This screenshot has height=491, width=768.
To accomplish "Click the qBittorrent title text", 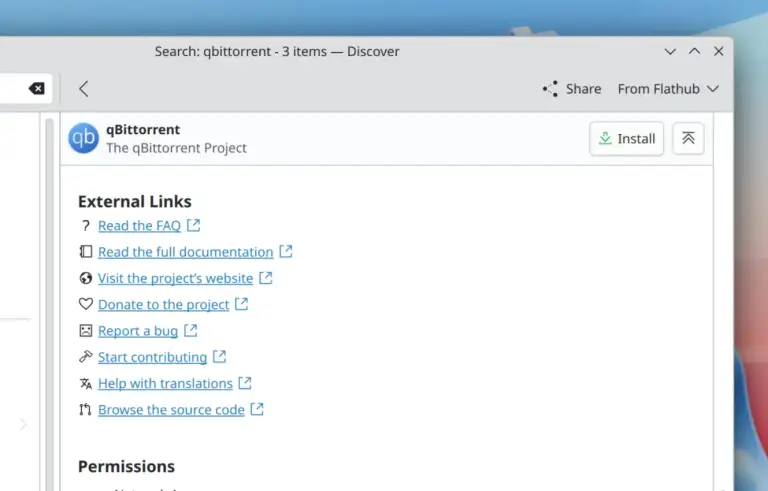I will click(143, 130).
